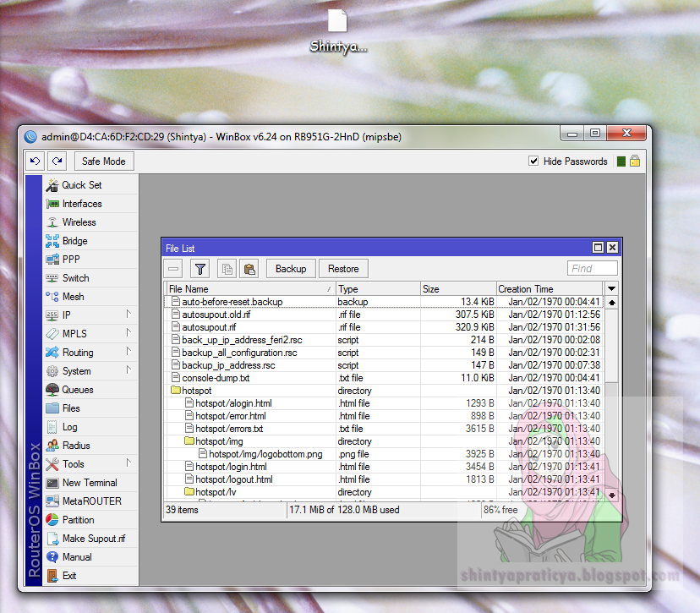The width and height of the screenshot is (700, 613).
Task: Sort by Creation Time column header
Action: click(x=550, y=289)
